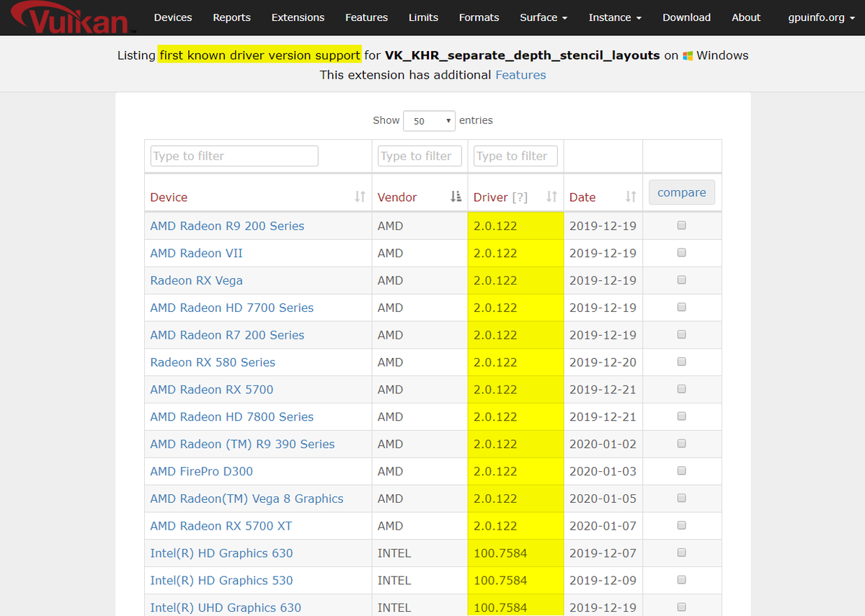Focus the Device filter input field
The image size is (865, 616).
pyautogui.click(x=234, y=156)
